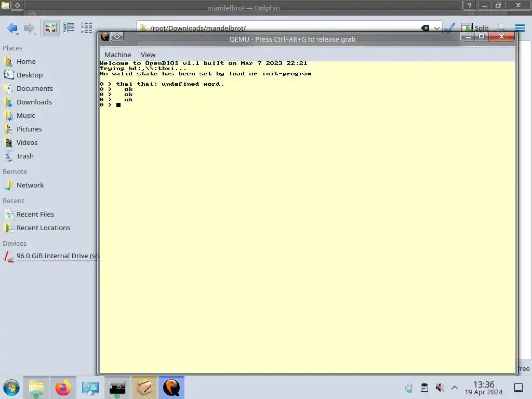532x399 pixels.
Task: Open the file manager from taskbar
Action: [x=36, y=388]
